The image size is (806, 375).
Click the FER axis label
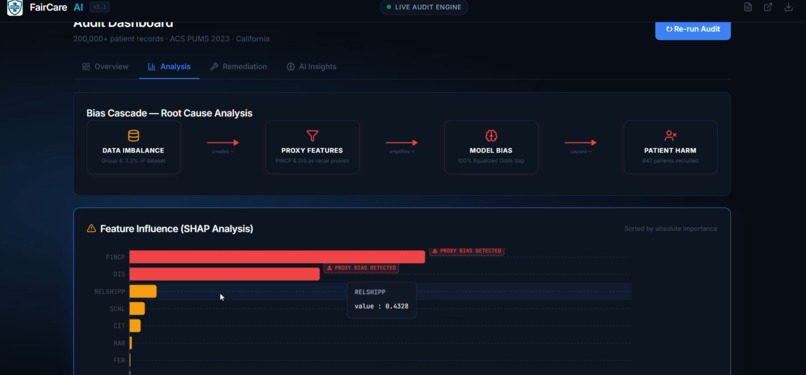pyautogui.click(x=119, y=361)
